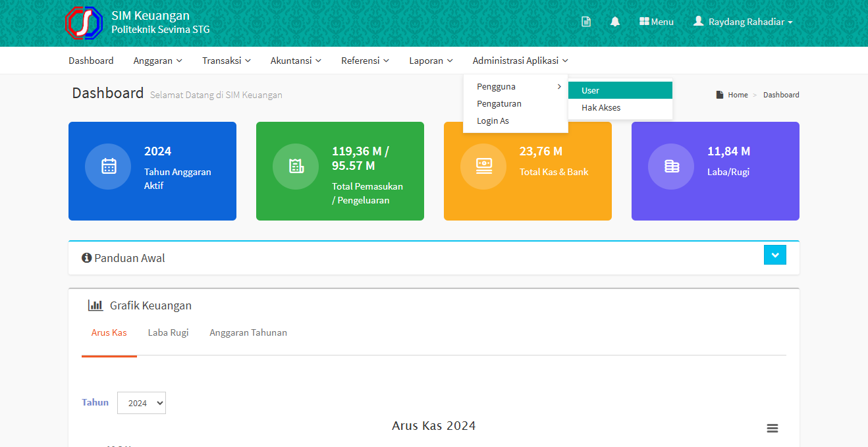
Task: Click the Grafik Keuangan heading text
Action: [151, 305]
